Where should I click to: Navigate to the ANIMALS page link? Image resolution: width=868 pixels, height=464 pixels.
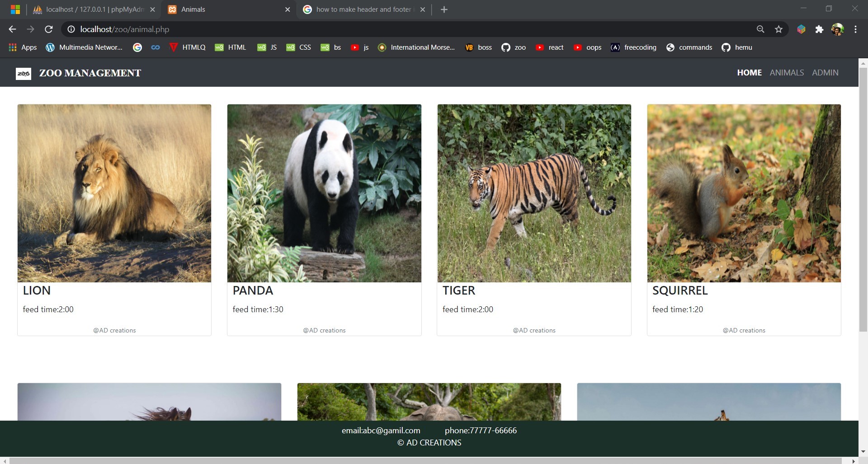click(x=786, y=72)
